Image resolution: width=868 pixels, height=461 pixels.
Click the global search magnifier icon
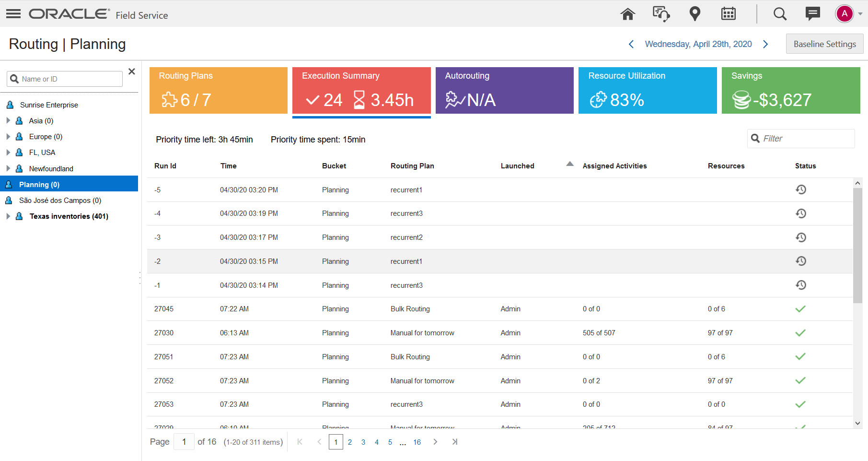(x=780, y=14)
